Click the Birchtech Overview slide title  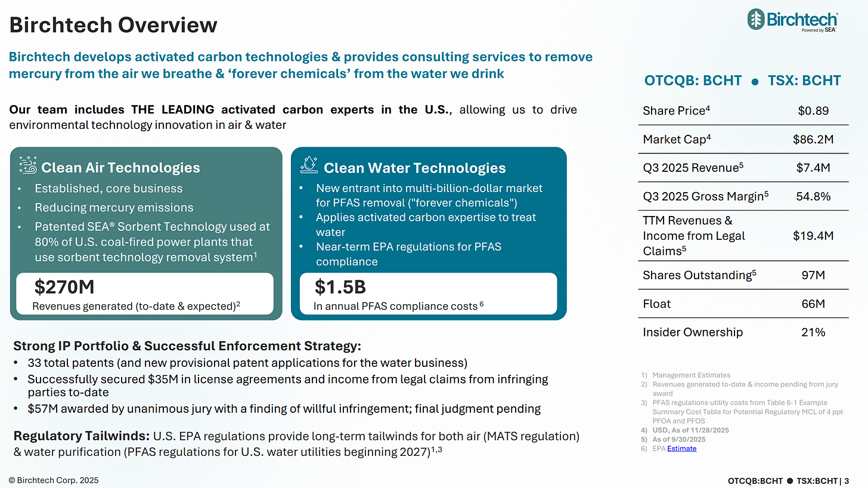[x=113, y=25]
